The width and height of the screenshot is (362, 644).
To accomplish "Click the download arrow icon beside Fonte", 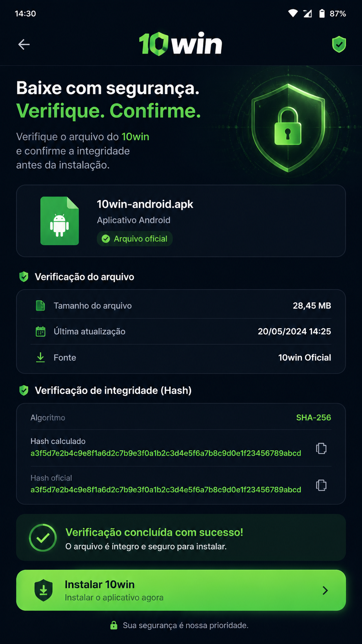I will click(x=40, y=357).
